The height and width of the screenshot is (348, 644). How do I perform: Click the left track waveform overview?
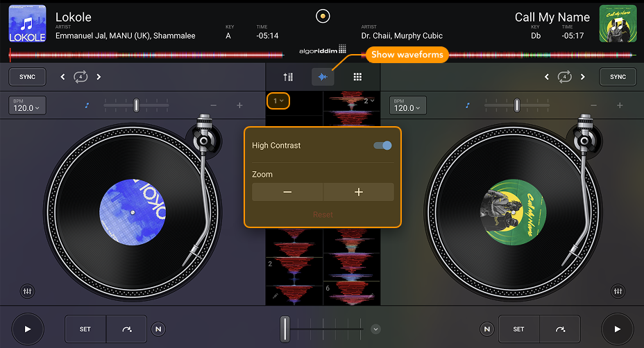146,55
